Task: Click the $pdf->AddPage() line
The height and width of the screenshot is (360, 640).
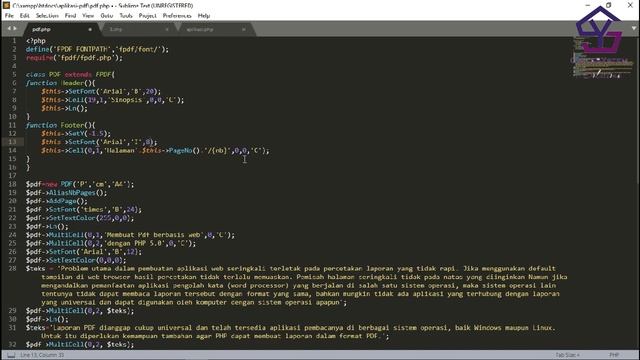Action: click(57, 201)
